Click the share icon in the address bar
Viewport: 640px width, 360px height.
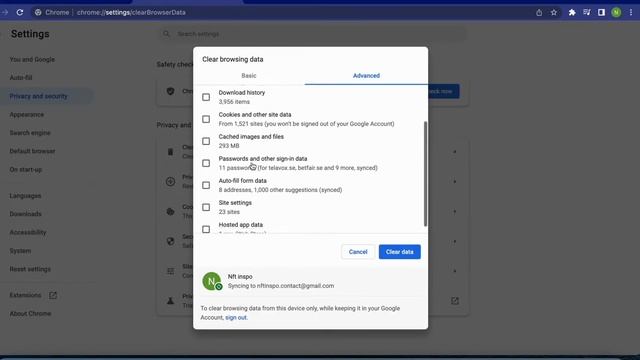[x=539, y=13]
